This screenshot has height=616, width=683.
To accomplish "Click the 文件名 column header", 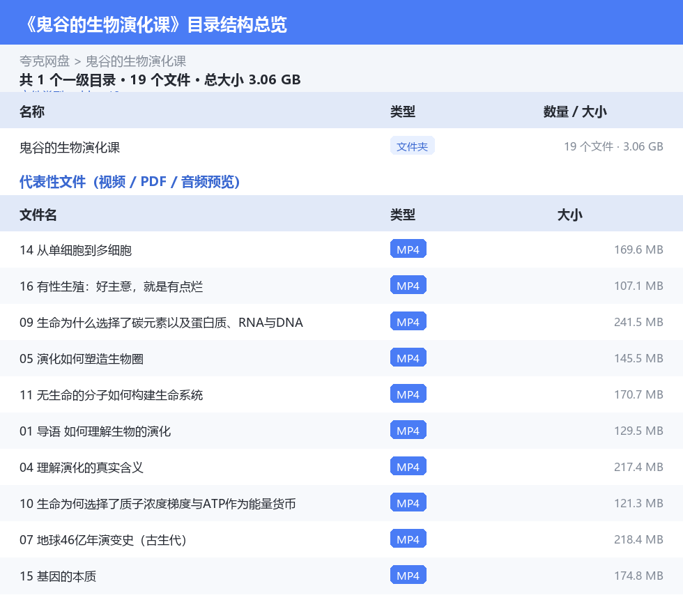I will pyautogui.click(x=38, y=215).
